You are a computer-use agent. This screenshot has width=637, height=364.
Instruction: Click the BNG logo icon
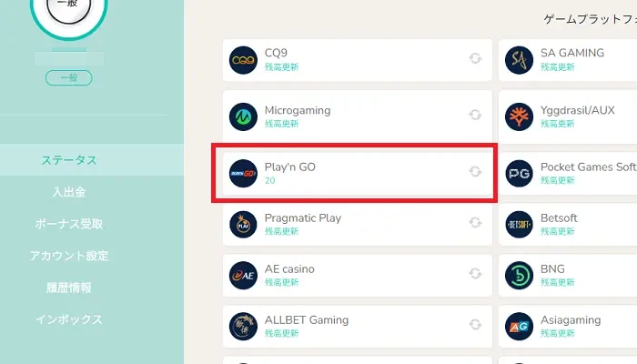pyautogui.click(x=519, y=275)
